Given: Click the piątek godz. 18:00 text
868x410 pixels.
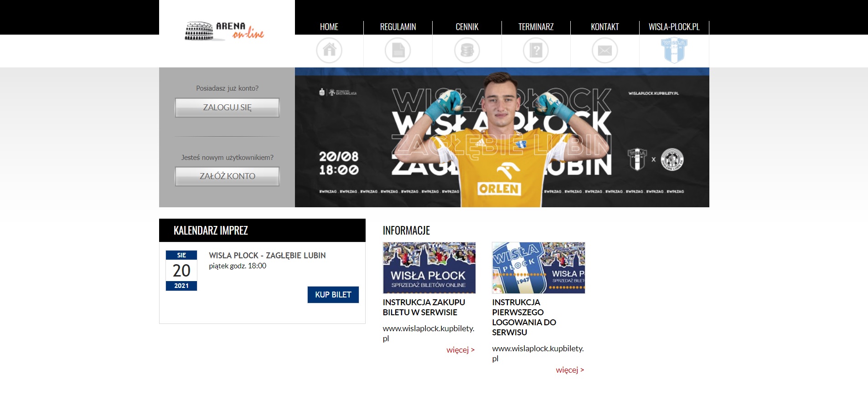Looking at the screenshot, I should (x=238, y=266).
